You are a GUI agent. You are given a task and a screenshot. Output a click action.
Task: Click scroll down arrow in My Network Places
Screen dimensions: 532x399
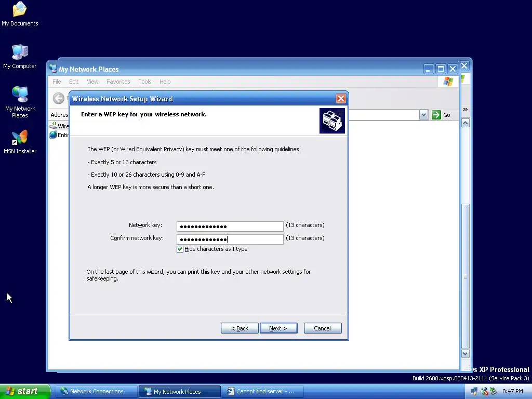pyautogui.click(x=465, y=353)
